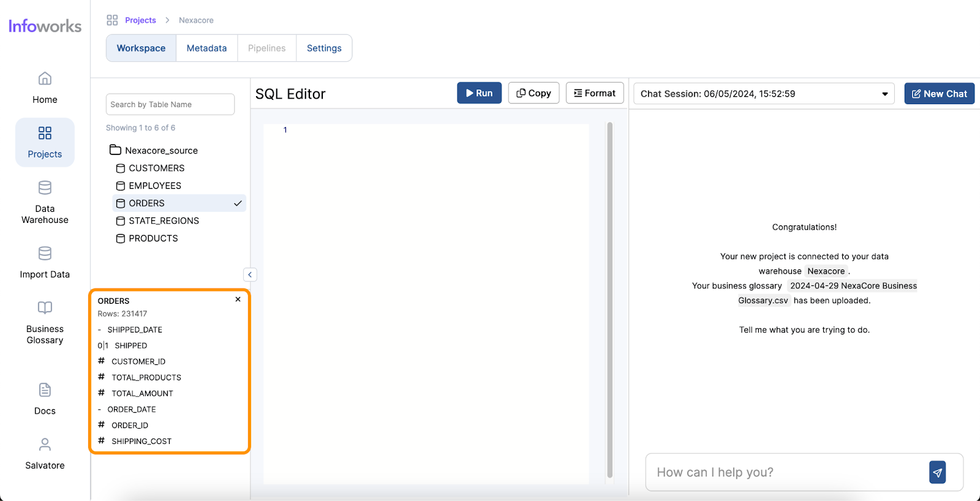Screen dimensions: 980x501
Task: Click the Search by Table Name field
Action: pyautogui.click(x=170, y=104)
